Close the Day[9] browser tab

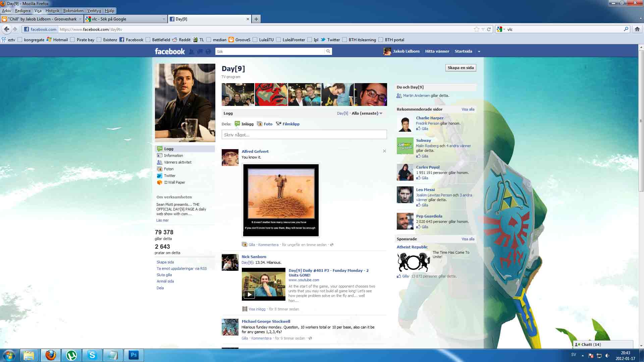[x=248, y=19]
